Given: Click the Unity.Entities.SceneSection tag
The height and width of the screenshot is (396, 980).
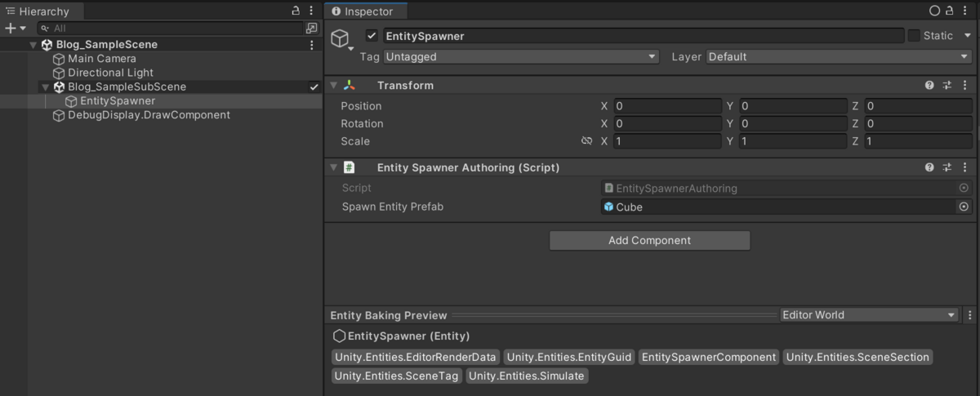Looking at the screenshot, I should pos(857,358).
